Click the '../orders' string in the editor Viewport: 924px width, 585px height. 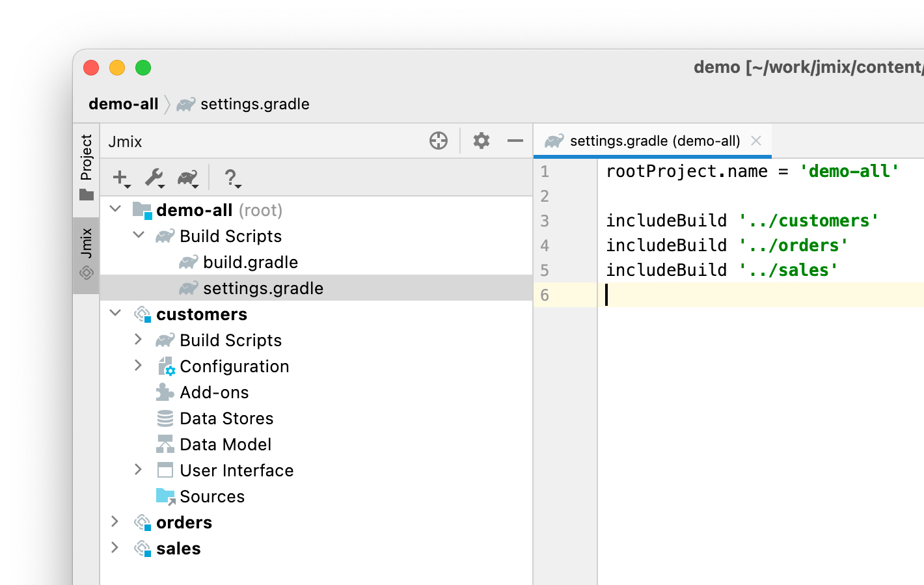(x=794, y=245)
